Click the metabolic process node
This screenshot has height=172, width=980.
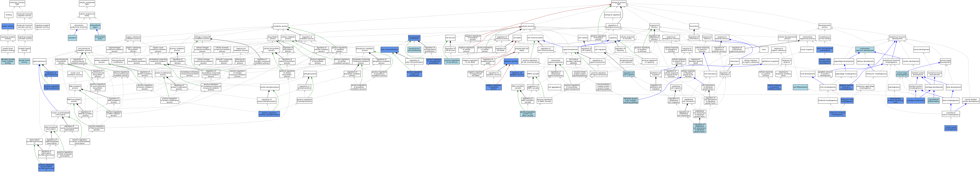click(x=280, y=26)
